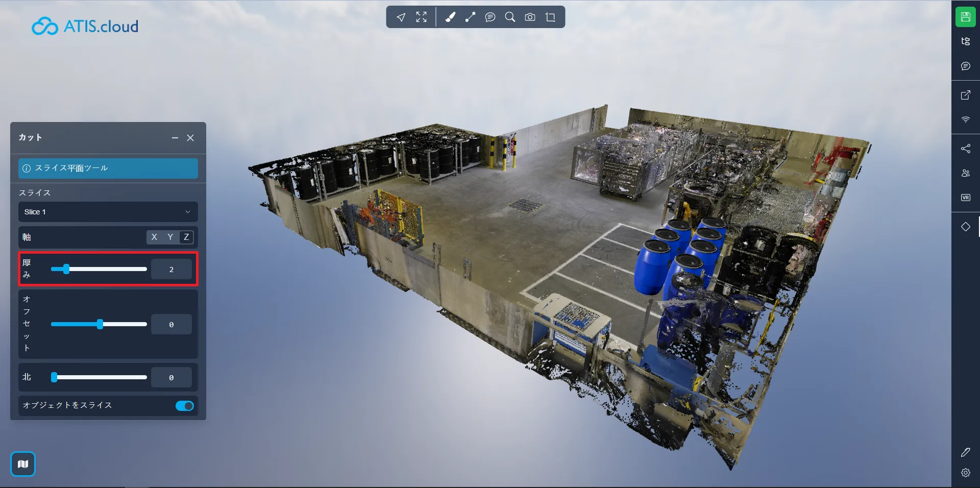This screenshot has width=980, height=488.
Task: Select the brush tool in toolbar
Action: click(450, 17)
